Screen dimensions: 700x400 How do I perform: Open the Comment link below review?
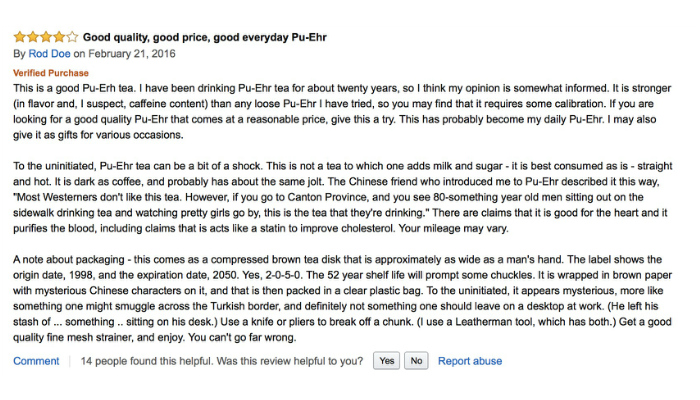point(36,361)
